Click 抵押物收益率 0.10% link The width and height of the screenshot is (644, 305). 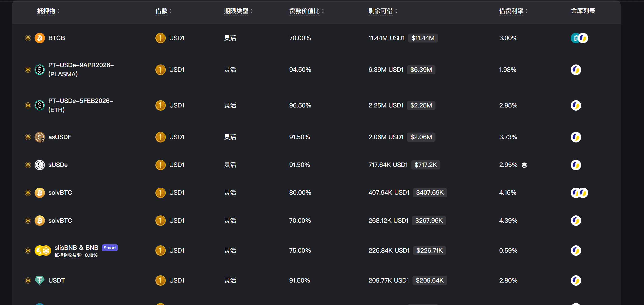point(76,255)
